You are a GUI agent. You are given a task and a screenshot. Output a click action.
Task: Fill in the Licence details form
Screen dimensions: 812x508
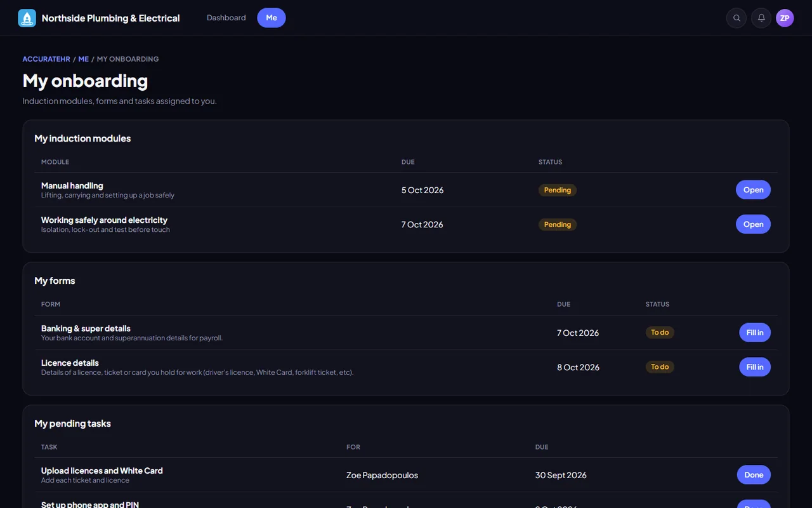pos(755,367)
